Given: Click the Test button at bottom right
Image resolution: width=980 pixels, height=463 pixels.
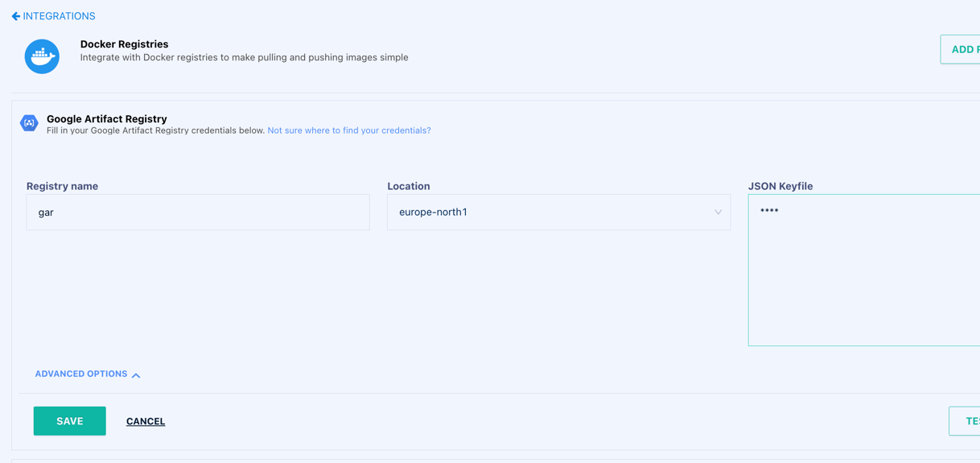Looking at the screenshot, I should click(x=966, y=421).
